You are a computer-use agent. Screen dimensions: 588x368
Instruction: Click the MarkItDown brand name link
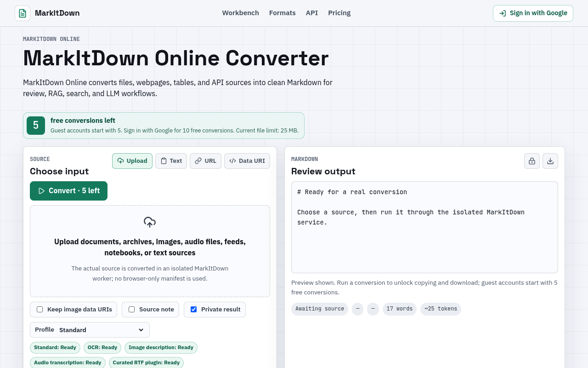[57, 13]
